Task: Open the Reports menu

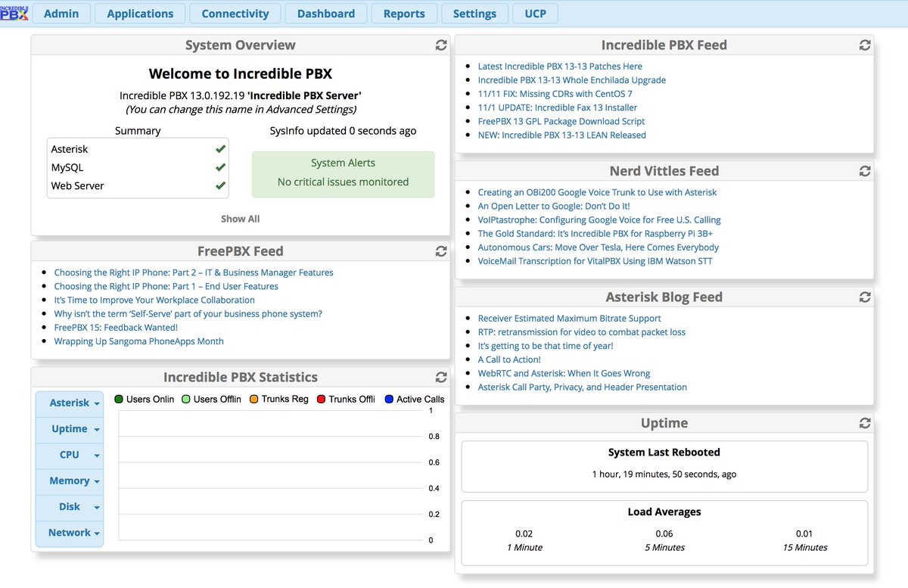Action: [404, 14]
